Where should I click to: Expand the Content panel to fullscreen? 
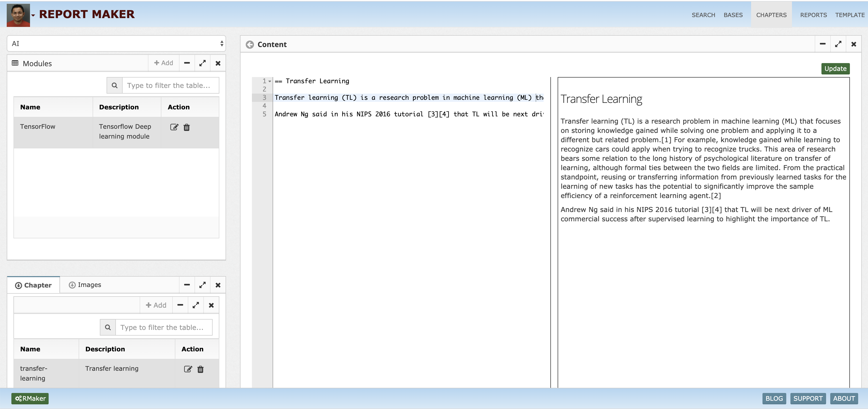[838, 44]
